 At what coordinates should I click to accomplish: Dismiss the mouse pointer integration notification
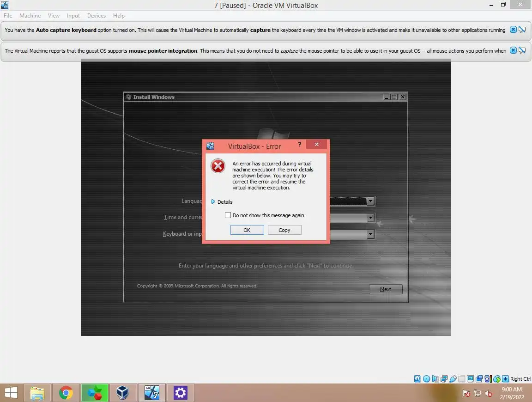(x=514, y=50)
